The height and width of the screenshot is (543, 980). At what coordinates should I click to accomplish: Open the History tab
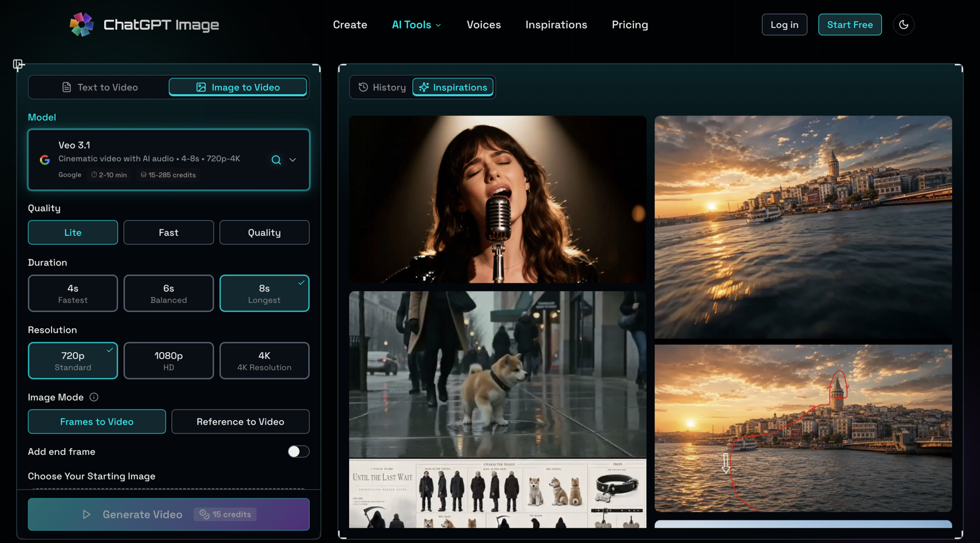click(x=382, y=88)
